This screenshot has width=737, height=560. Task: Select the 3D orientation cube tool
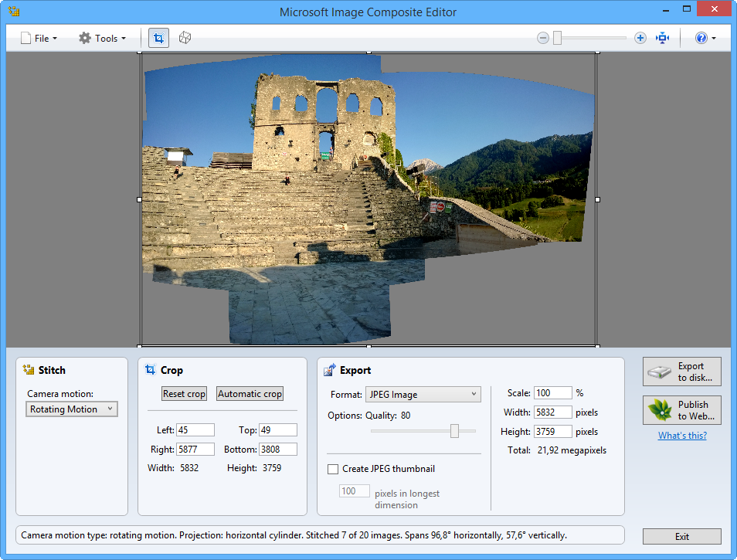click(x=185, y=38)
